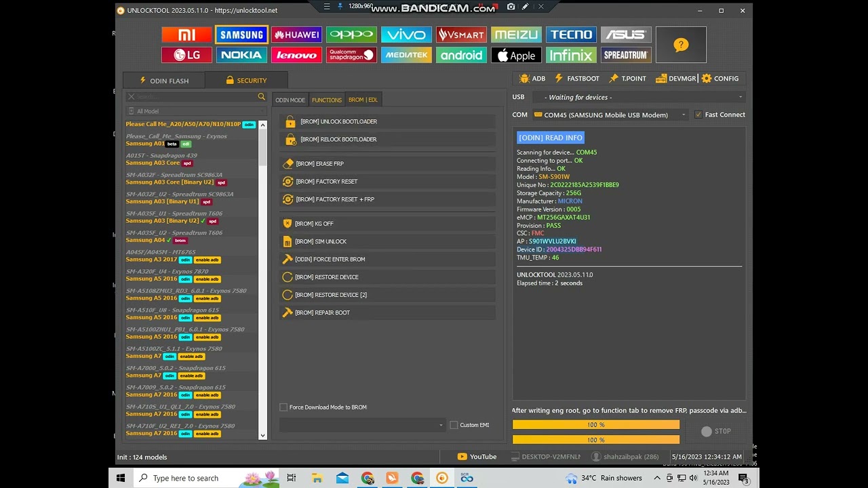Select the Nokia brand logo
Viewport: 868px width, 488px height.
pyautogui.click(x=241, y=55)
